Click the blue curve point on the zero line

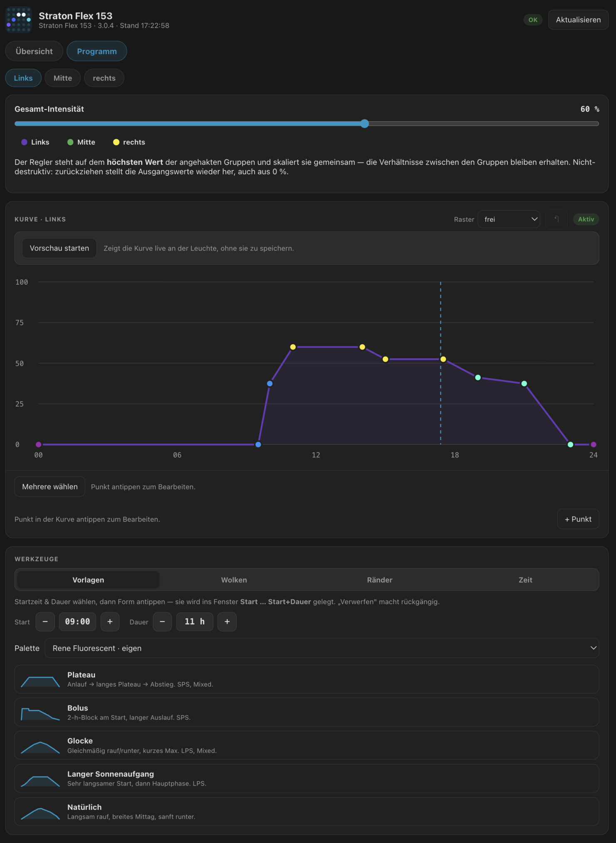(x=258, y=445)
